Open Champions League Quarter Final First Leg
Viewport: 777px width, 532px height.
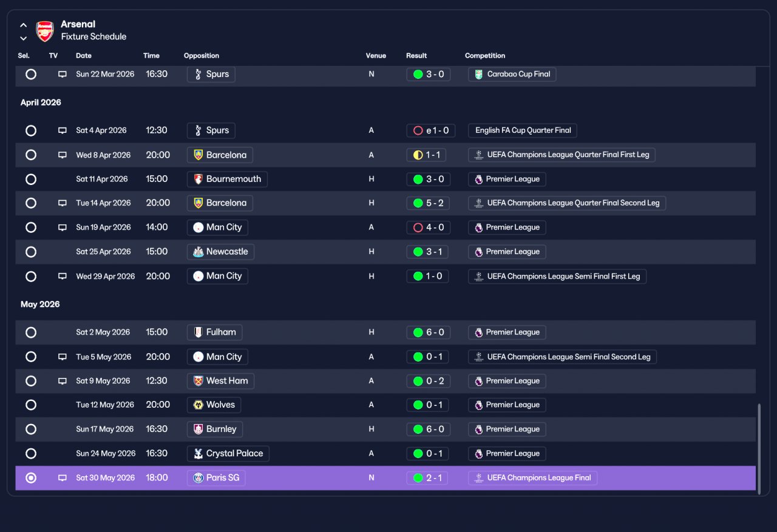point(562,155)
